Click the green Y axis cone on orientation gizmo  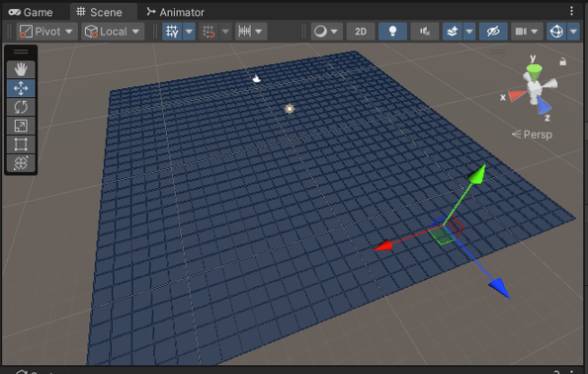click(x=534, y=72)
